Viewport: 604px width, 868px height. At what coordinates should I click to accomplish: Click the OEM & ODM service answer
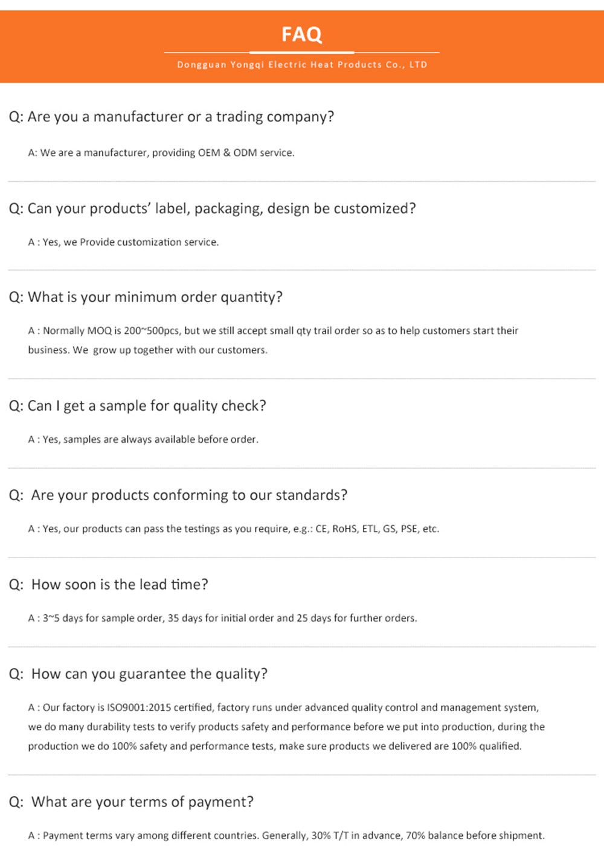point(161,153)
